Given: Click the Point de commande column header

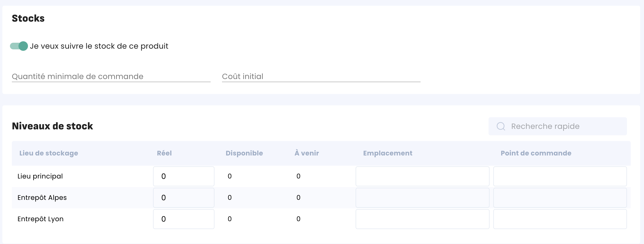Looking at the screenshot, I should (536, 153).
